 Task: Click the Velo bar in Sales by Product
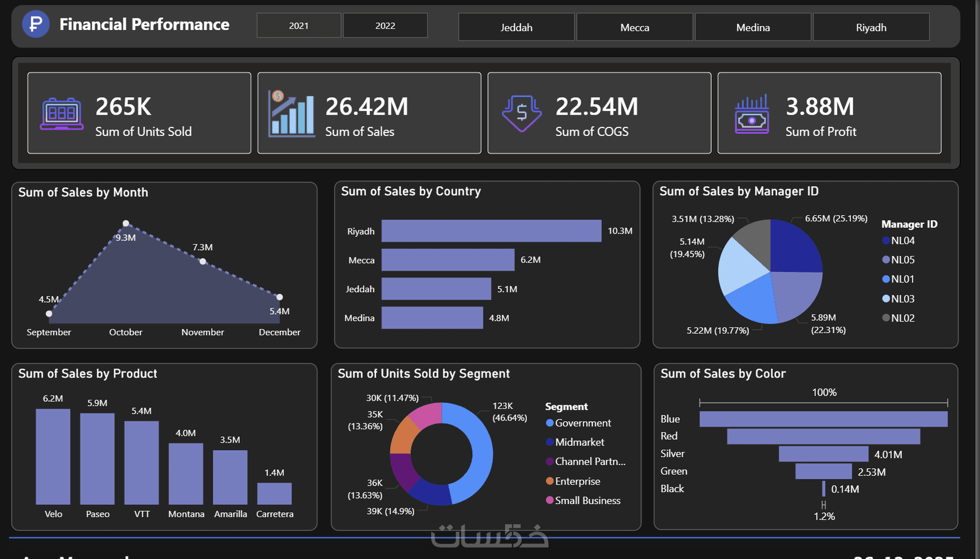[53, 457]
